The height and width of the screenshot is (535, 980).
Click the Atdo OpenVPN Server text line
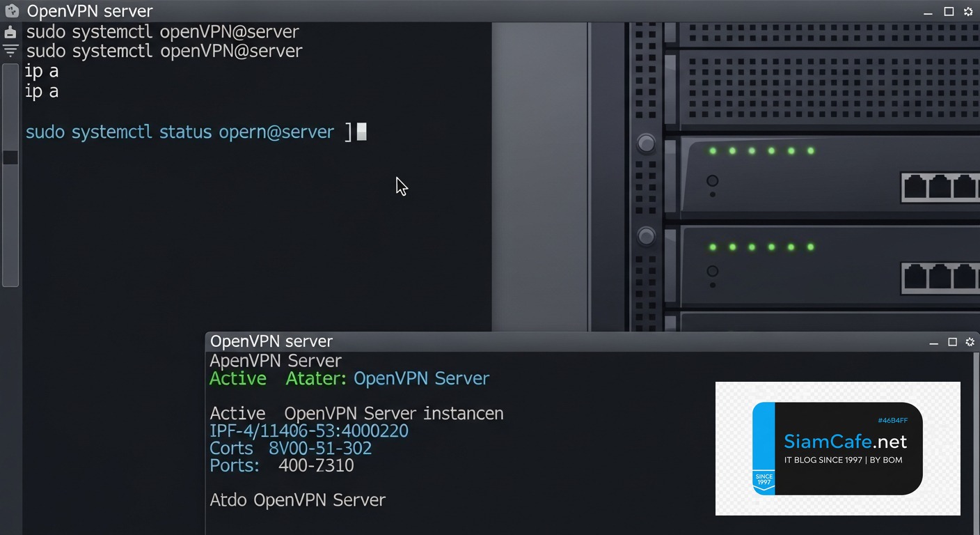point(297,500)
